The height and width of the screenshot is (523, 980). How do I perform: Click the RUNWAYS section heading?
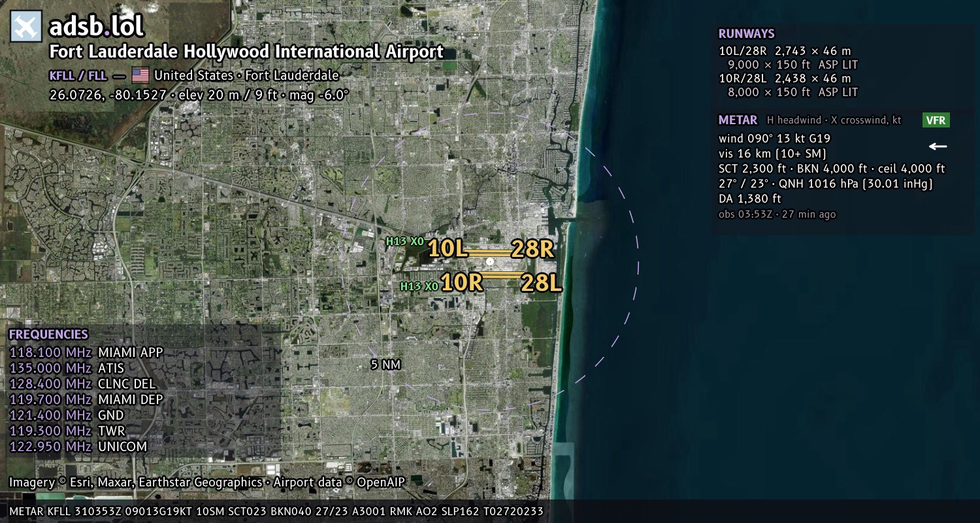[x=747, y=34]
